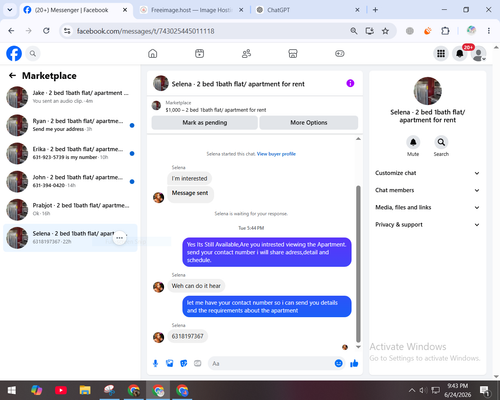Click More Options button

(309, 123)
